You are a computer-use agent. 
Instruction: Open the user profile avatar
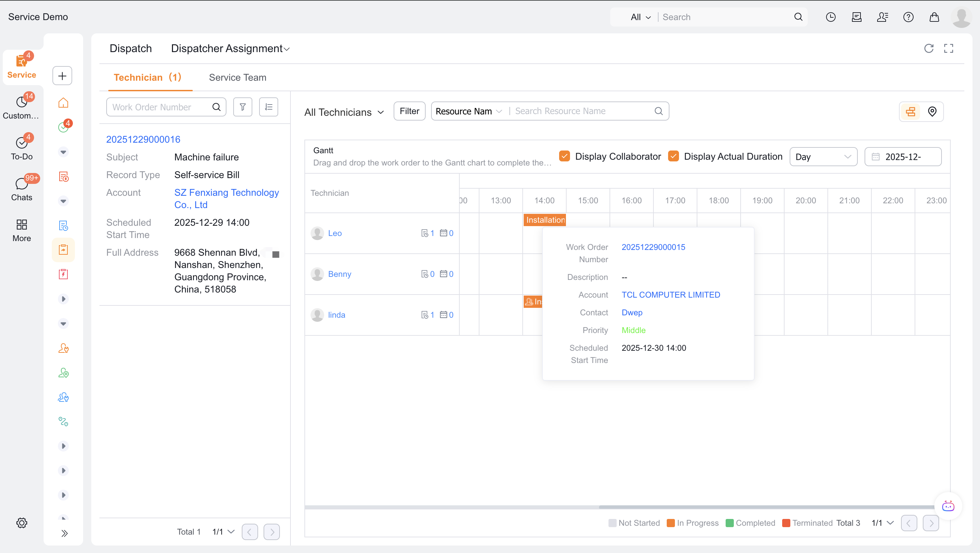pos(961,17)
